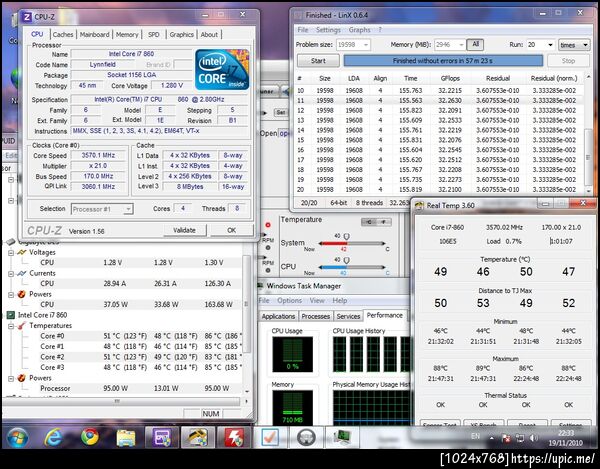Open the Windows Start menu orb
This screenshot has height=469, width=600.
(18, 438)
